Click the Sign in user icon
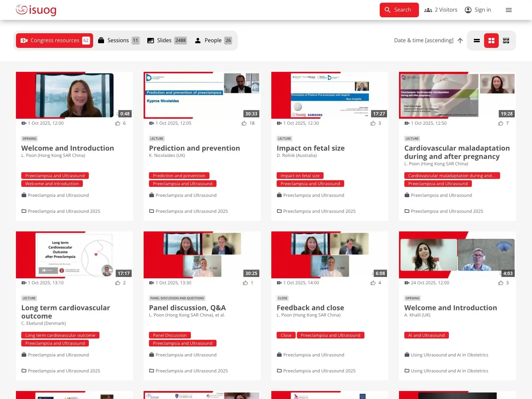This screenshot has height=399, width=532. (468, 10)
